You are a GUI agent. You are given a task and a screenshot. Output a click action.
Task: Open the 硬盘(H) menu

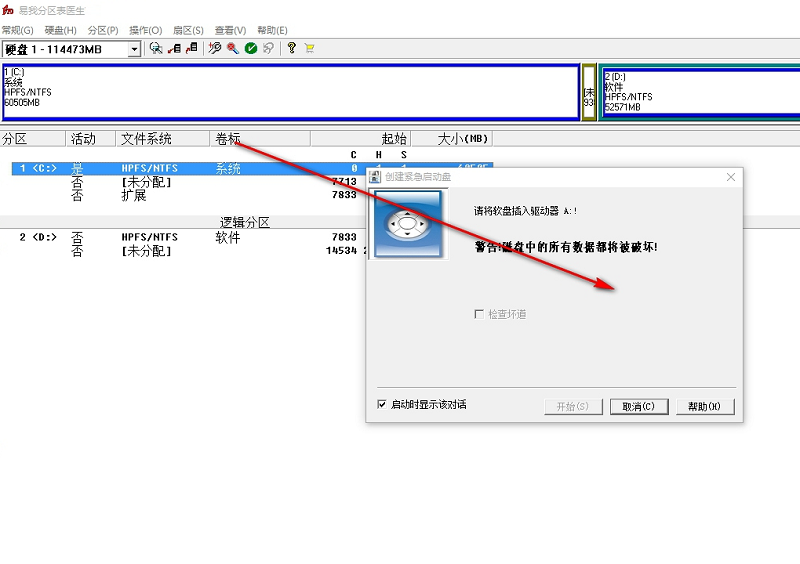point(60,30)
